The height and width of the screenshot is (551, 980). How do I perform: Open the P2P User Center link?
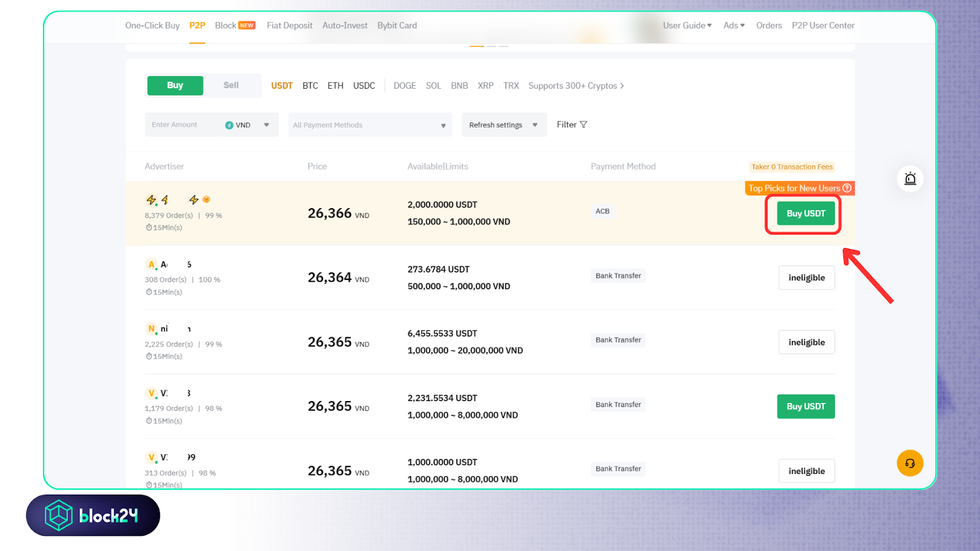click(x=823, y=26)
